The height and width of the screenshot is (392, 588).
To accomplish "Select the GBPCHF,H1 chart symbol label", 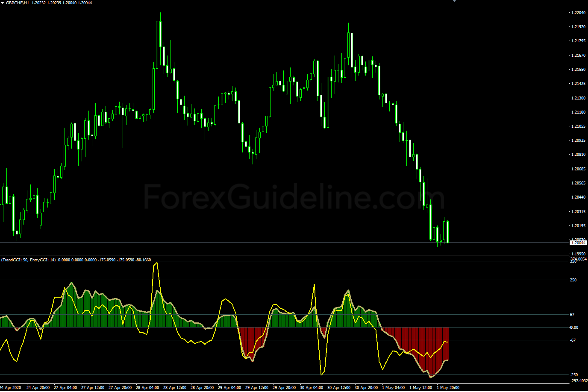I will (18, 3).
